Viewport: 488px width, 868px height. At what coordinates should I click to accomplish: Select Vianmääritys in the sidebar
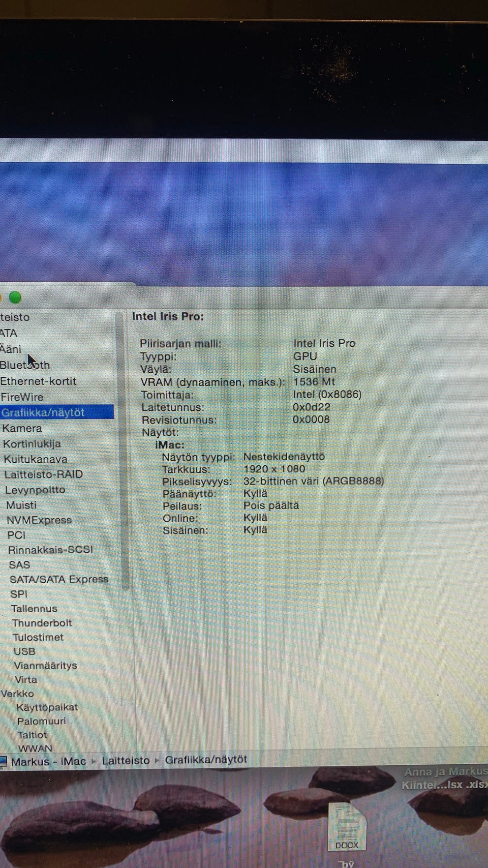[x=46, y=666]
